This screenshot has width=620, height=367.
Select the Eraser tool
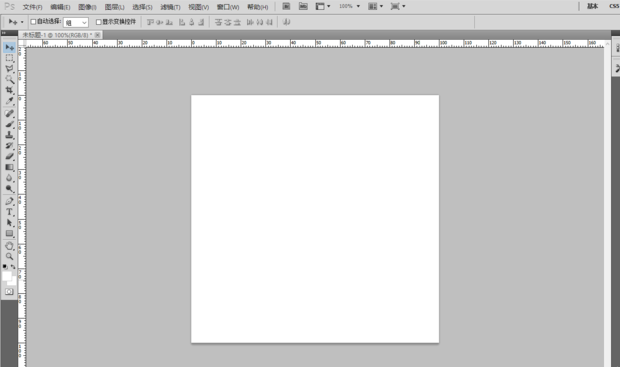click(9, 157)
